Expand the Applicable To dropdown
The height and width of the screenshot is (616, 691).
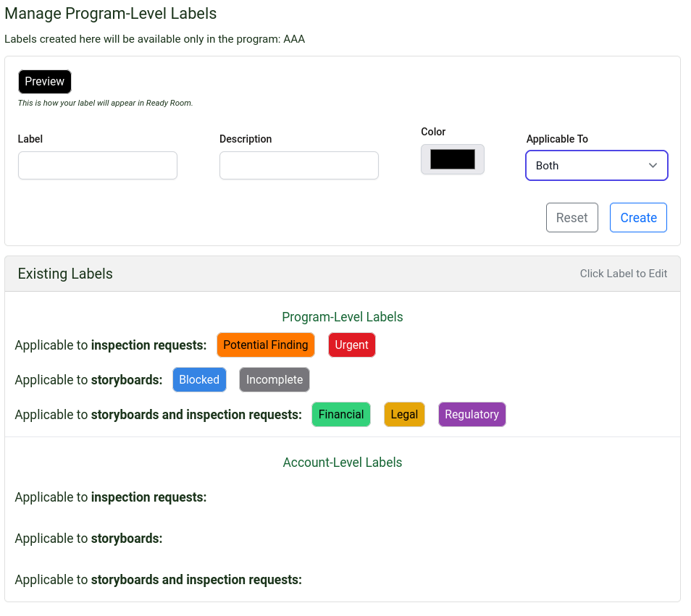pyautogui.click(x=596, y=165)
